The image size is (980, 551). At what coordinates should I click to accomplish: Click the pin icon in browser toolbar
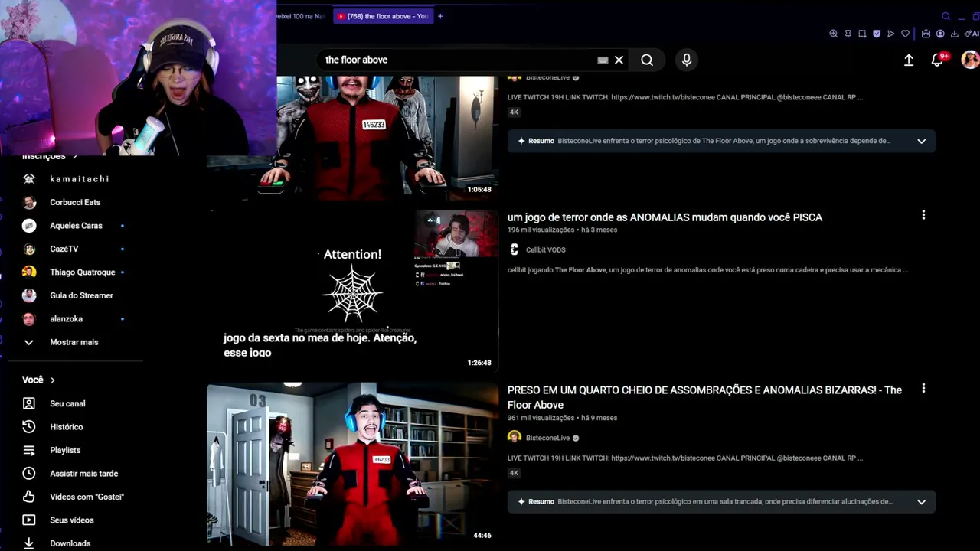point(848,34)
